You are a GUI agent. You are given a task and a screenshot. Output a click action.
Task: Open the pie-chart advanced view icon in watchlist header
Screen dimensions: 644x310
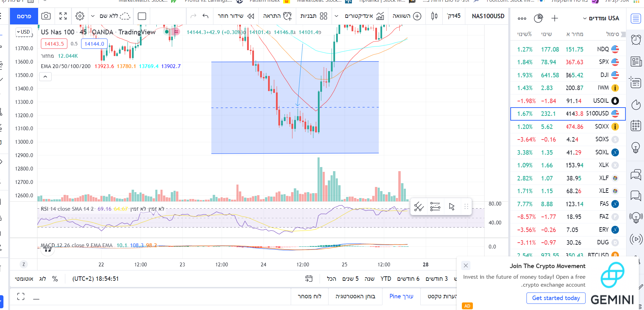[538, 18]
